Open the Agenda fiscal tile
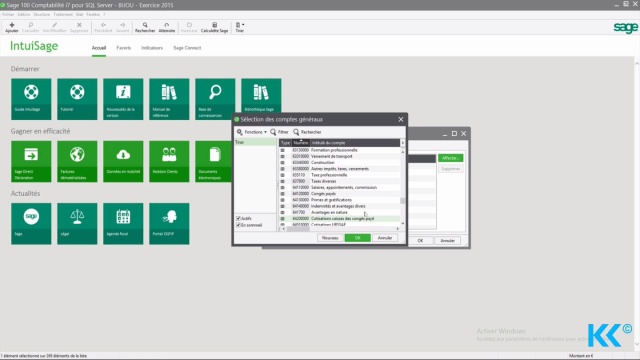 pyautogui.click(x=123, y=224)
